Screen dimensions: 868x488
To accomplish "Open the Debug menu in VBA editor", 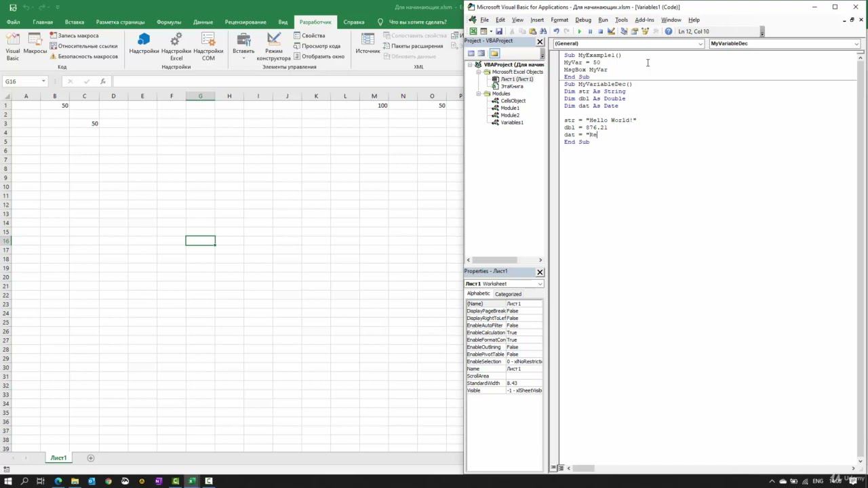I will (583, 20).
